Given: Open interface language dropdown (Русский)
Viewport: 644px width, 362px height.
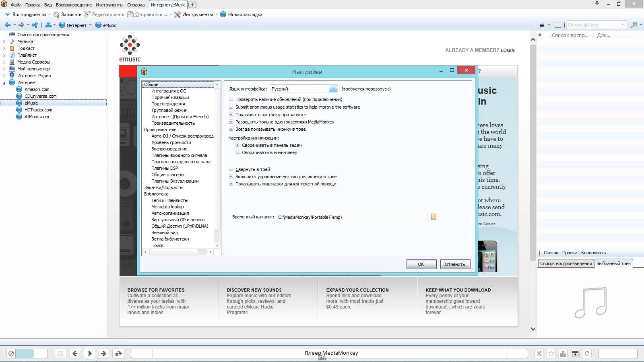Looking at the screenshot, I should [333, 89].
